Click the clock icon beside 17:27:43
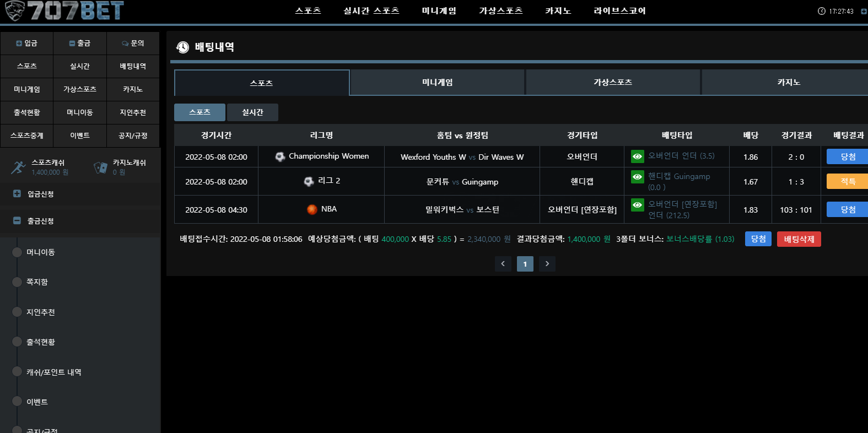This screenshot has width=868, height=433. [822, 11]
